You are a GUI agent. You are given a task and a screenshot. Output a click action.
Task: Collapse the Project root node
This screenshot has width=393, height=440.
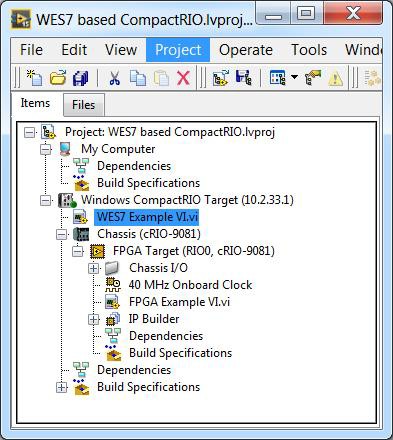(x=29, y=133)
